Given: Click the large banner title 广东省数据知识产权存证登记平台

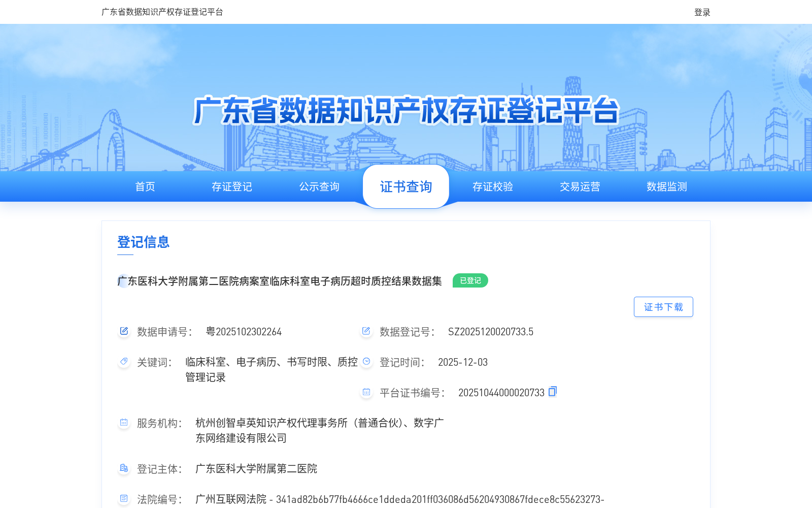Looking at the screenshot, I should click(406, 110).
